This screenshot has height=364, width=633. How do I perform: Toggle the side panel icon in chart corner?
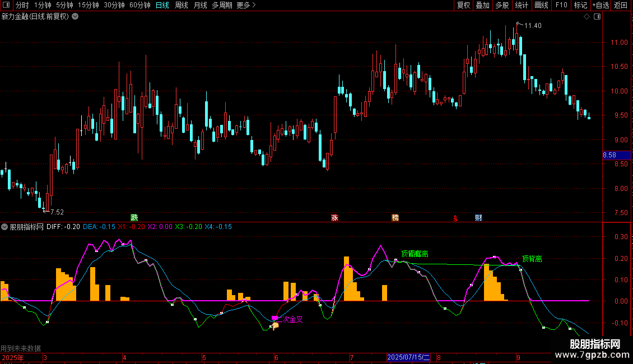pos(597,17)
